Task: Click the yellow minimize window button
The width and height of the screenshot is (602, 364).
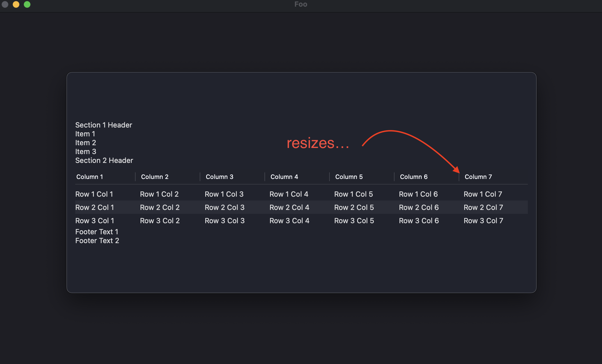Action: [x=16, y=4]
